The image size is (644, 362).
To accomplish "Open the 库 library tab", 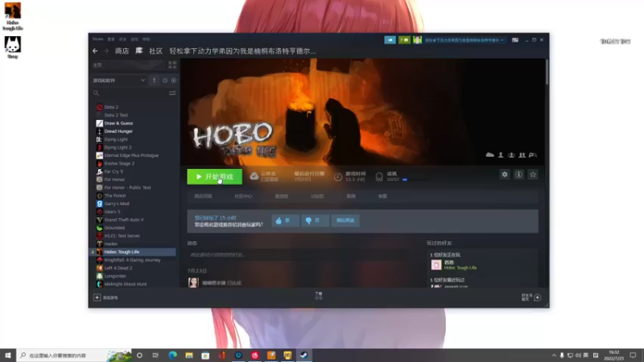I will (x=139, y=51).
